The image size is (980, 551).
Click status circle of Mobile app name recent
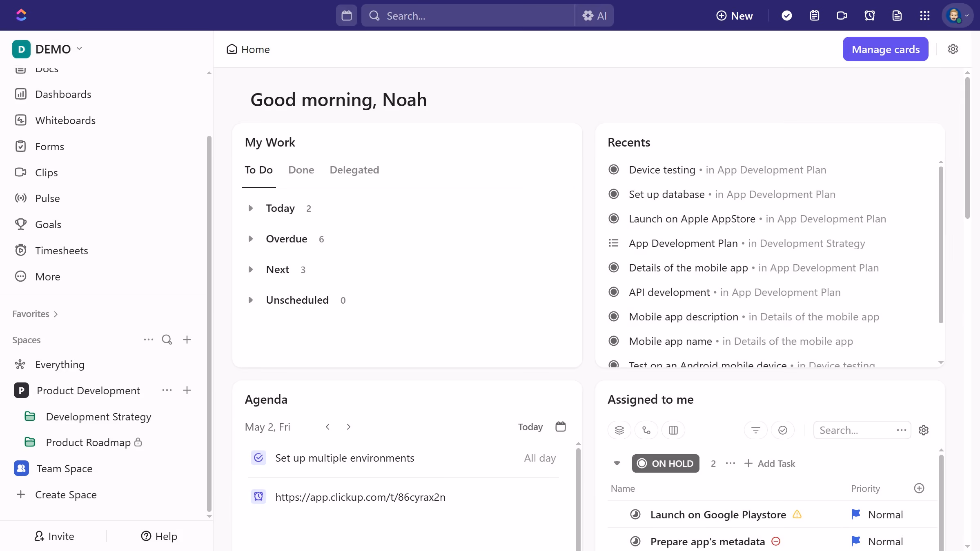click(x=614, y=341)
